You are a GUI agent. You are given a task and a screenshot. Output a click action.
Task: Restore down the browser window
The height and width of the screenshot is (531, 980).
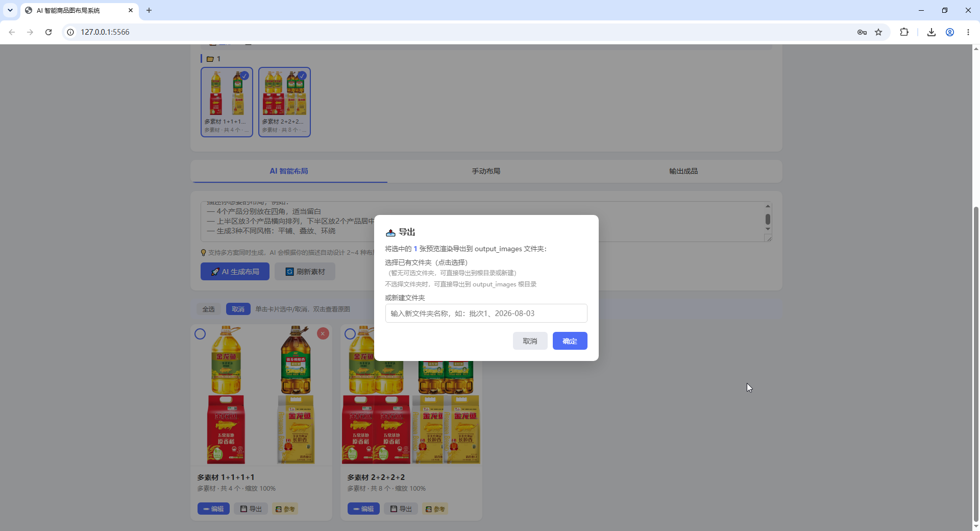point(945,10)
